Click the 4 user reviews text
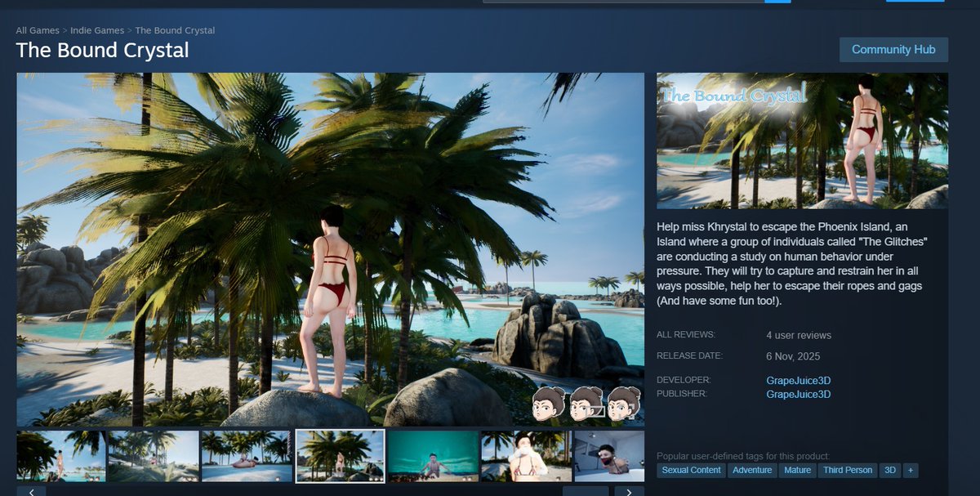The width and height of the screenshot is (980, 496). click(x=799, y=335)
